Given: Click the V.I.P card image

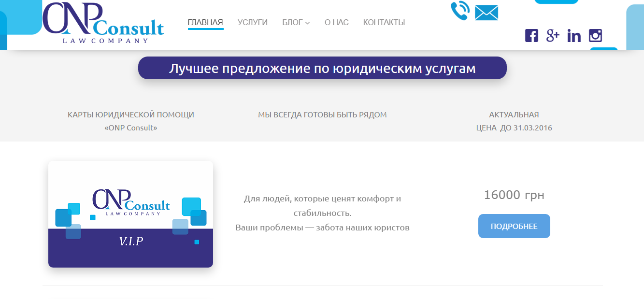Looking at the screenshot, I should point(130,214).
